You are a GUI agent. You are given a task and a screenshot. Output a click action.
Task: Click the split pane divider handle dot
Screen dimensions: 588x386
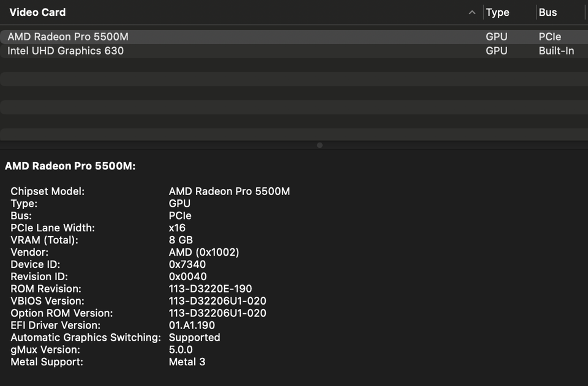[x=320, y=146]
